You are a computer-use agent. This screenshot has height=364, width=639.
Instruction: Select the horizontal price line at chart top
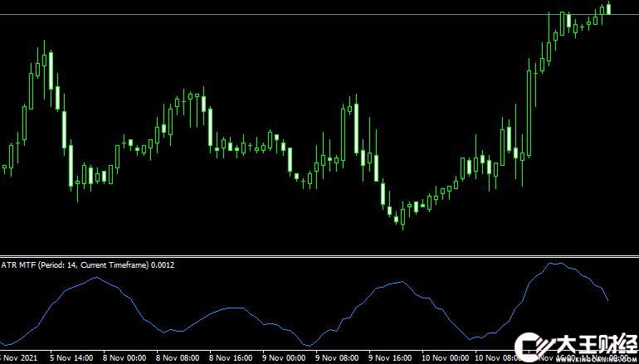coord(319,15)
